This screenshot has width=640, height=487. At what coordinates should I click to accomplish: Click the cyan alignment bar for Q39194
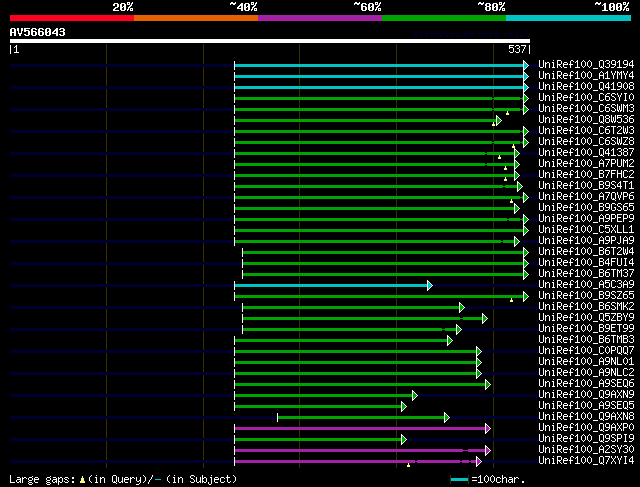[x=379, y=65]
